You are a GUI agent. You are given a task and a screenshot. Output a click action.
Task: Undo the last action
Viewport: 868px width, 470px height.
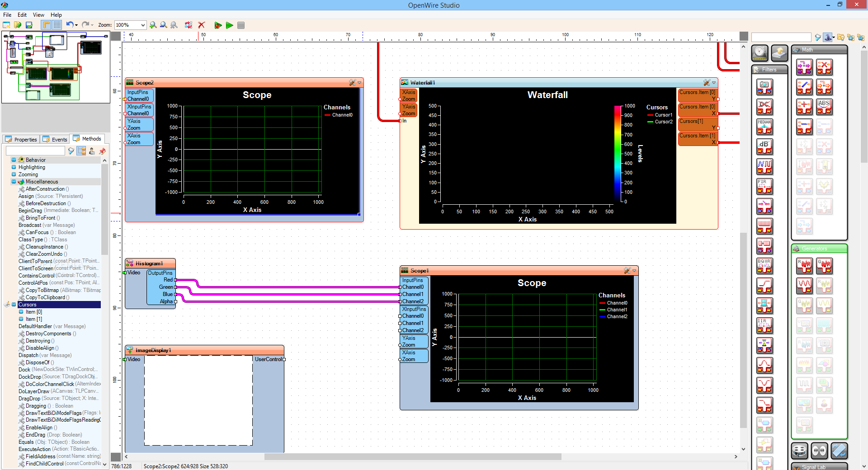coord(69,25)
